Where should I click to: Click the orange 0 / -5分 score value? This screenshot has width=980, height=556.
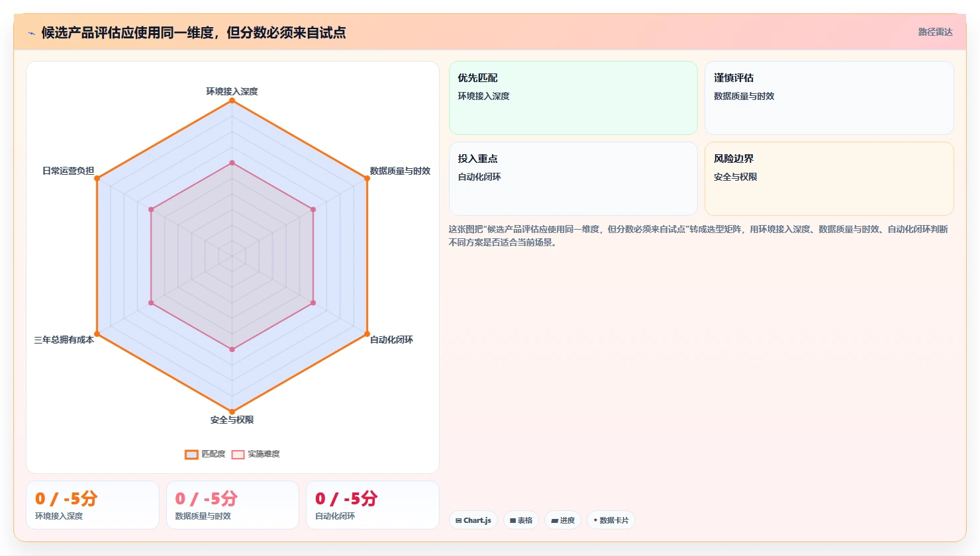tap(67, 498)
